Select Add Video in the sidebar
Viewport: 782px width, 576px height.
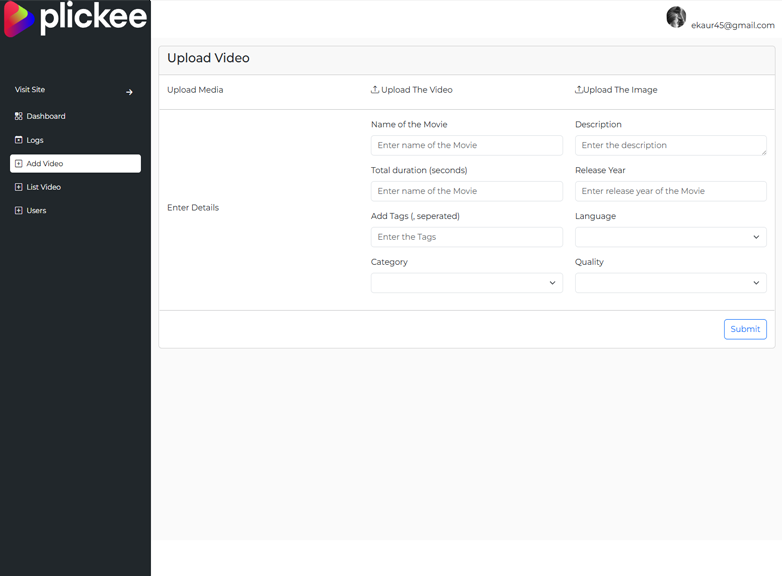75,163
